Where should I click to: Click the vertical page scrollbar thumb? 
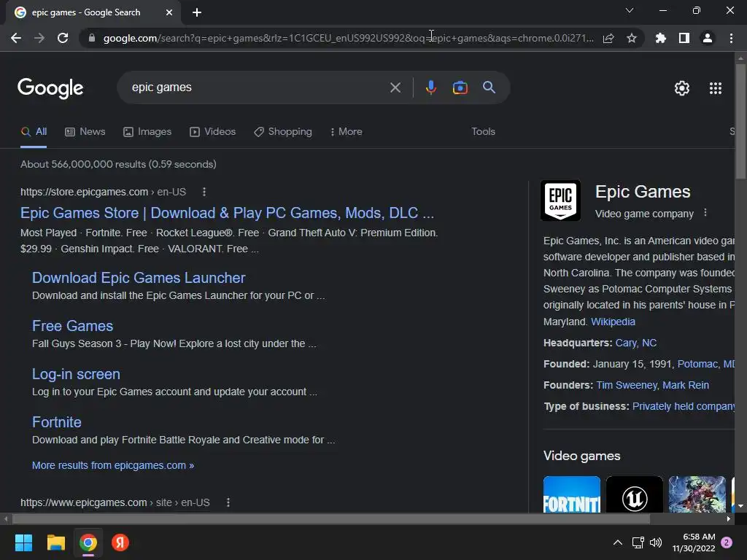click(740, 121)
